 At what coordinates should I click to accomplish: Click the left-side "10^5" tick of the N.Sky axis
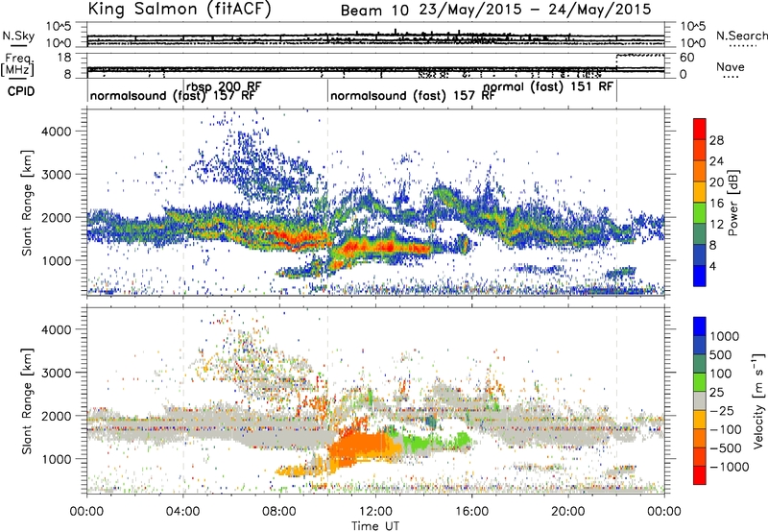point(59,26)
